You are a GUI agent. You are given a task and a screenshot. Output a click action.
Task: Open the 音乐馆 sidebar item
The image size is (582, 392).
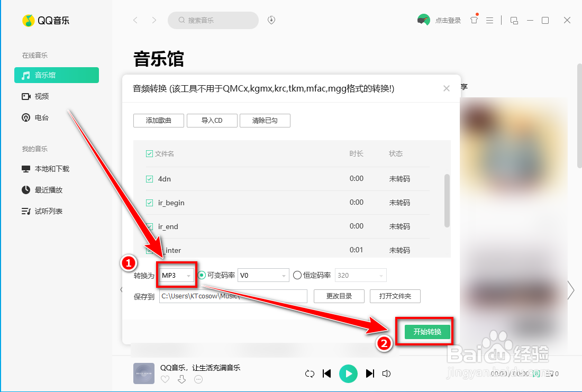pos(57,75)
